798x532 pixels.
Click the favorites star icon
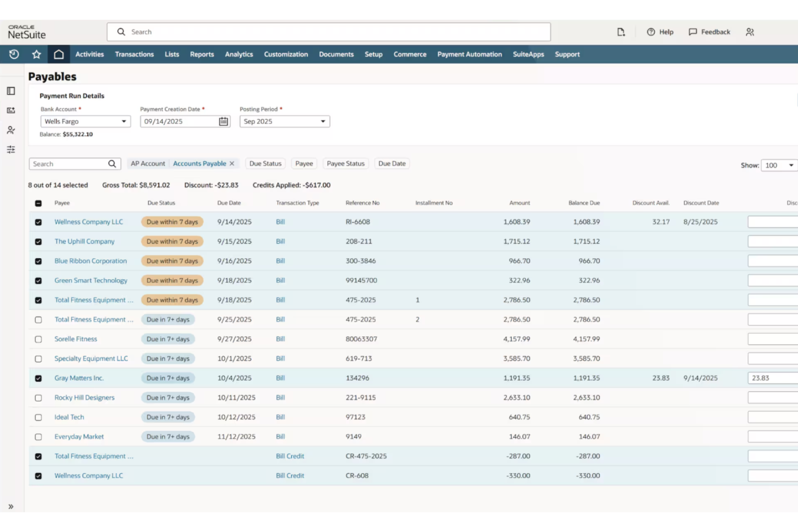36,54
